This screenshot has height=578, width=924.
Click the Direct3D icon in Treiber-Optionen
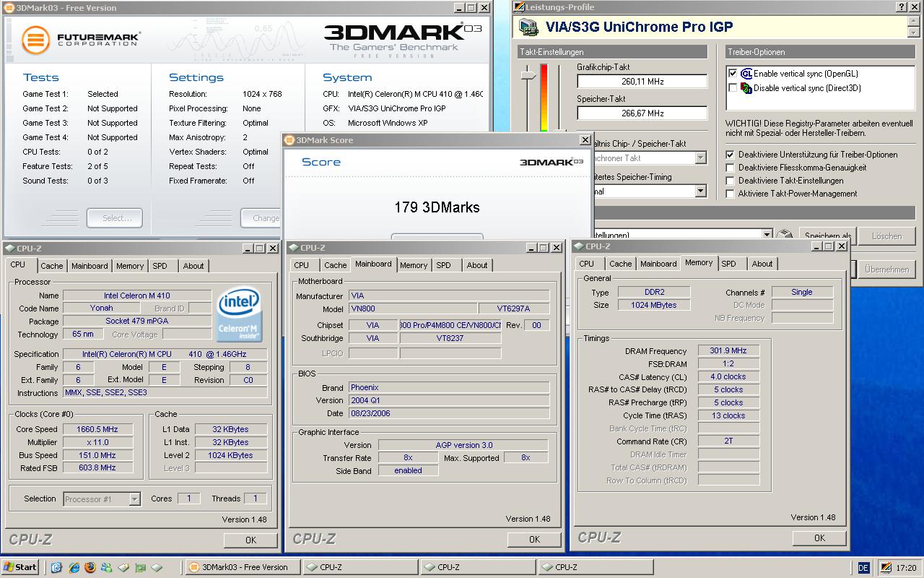(746, 88)
